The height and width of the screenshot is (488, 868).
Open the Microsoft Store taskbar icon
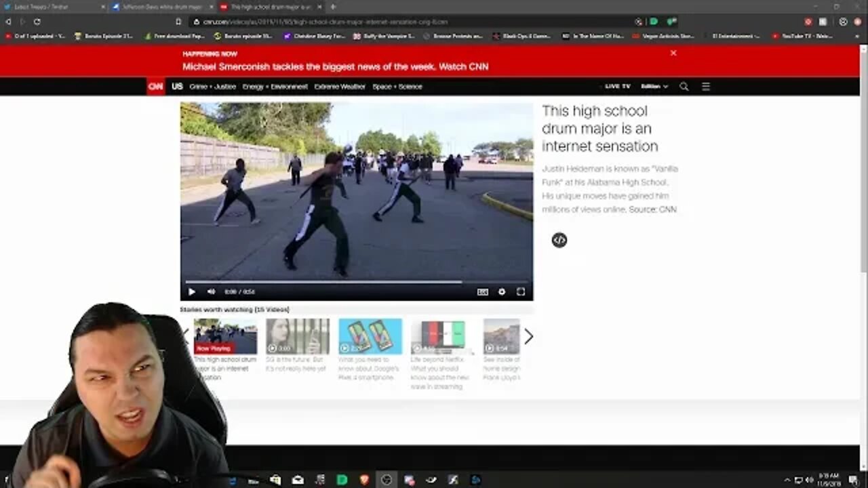point(275,480)
